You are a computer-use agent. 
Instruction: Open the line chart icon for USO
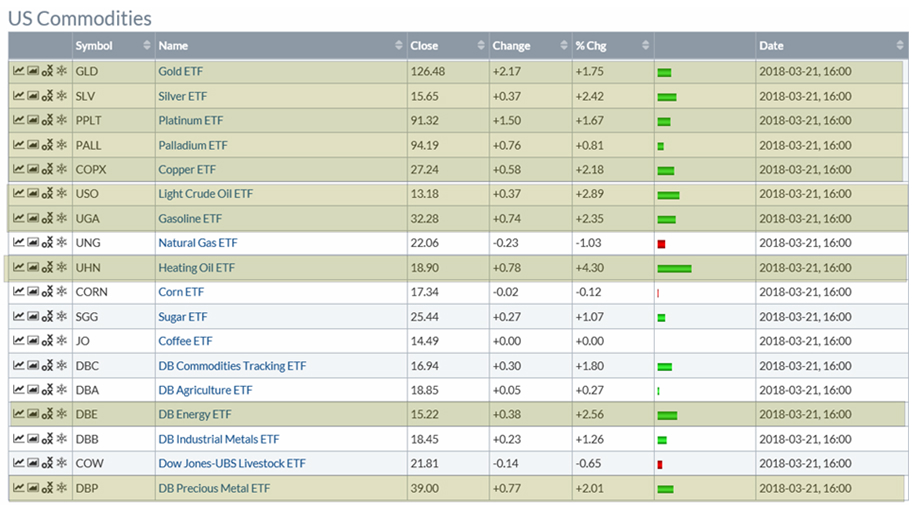(18, 194)
